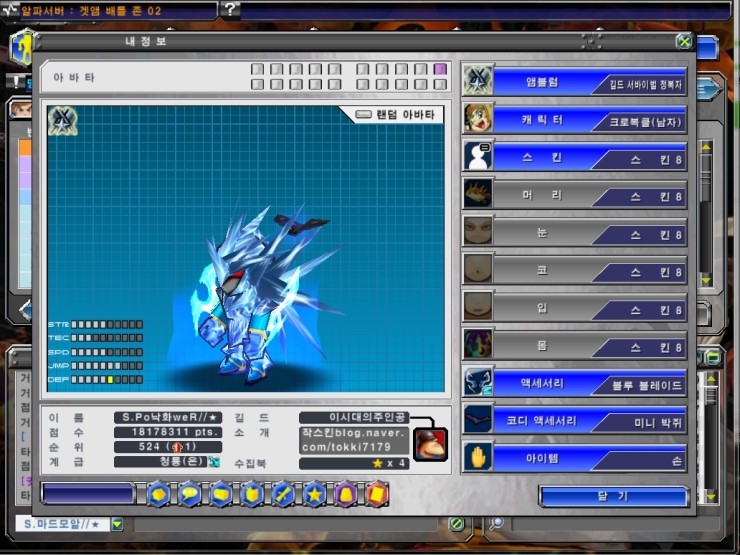The height and width of the screenshot is (555, 740).
Task: Click server title 알파서버 : 겟앰 배틀 존 02
Action: pyautogui.click(x=91, y=10)
